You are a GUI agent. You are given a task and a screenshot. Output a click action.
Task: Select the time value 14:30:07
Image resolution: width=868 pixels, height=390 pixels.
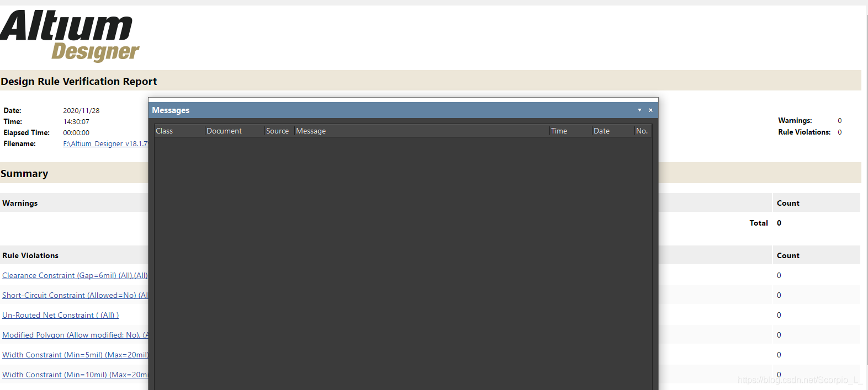click(x=76, y=122)
